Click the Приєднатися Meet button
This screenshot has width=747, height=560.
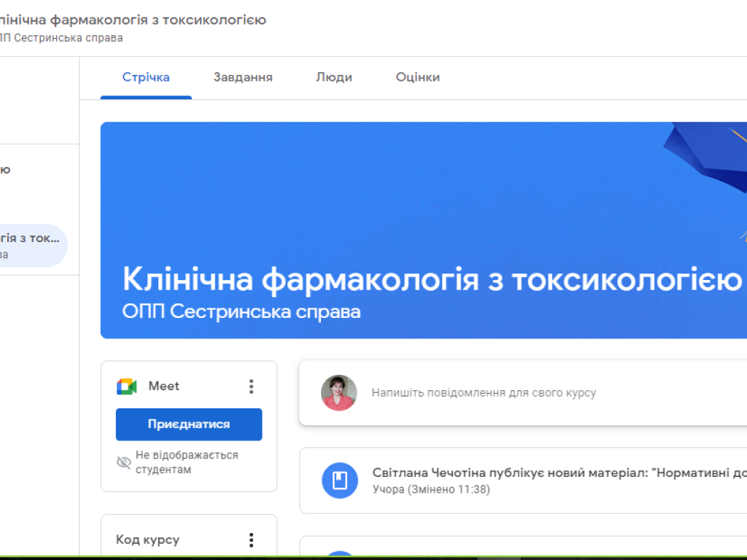tap(189, 424)
